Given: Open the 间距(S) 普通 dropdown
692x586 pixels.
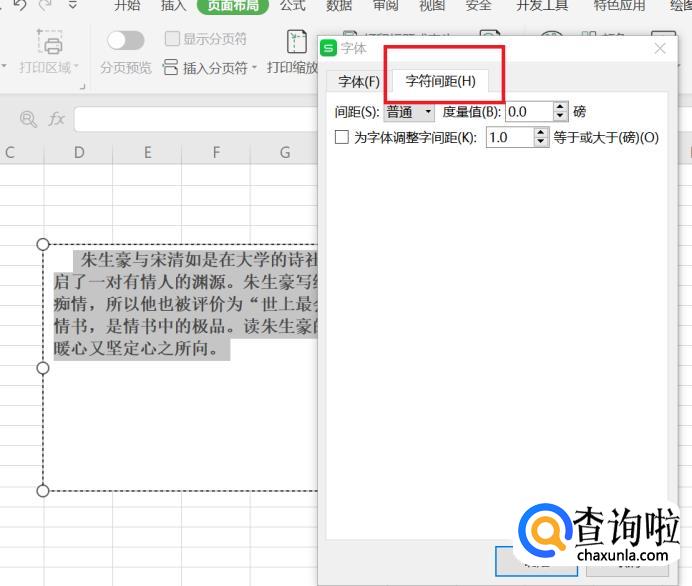Looking at the screenshot, I should 409,112.
